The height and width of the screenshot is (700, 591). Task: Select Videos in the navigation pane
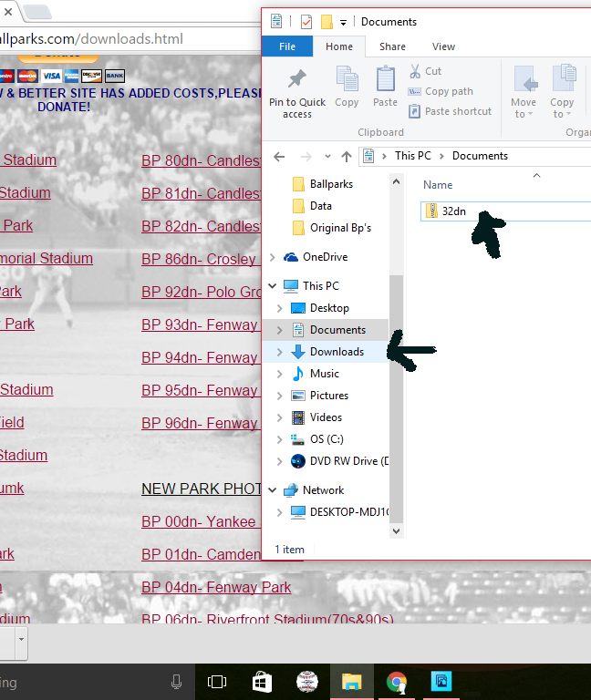[326, 417]
